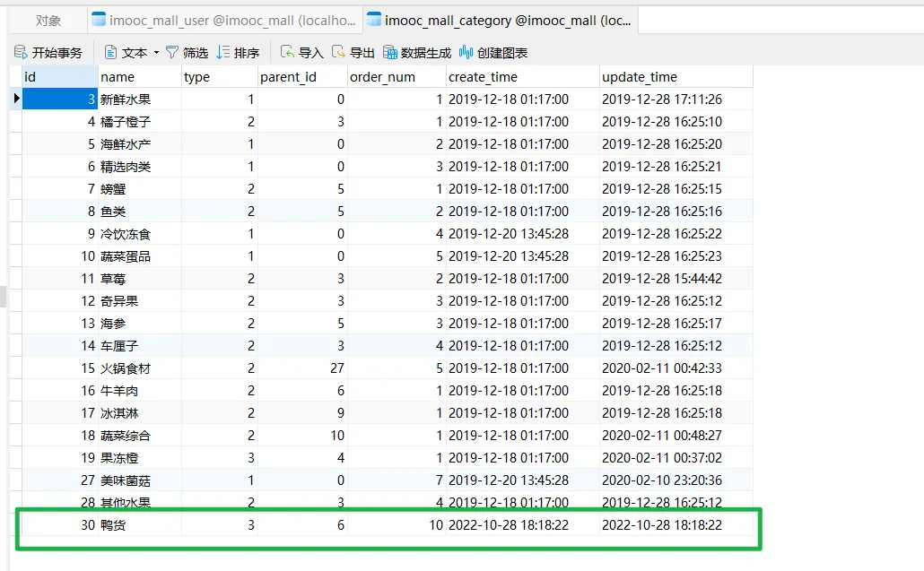Select order_num value 10 in 鸭货 row
The height and width of the screenshot is (571, 924).
coord(397,524)
